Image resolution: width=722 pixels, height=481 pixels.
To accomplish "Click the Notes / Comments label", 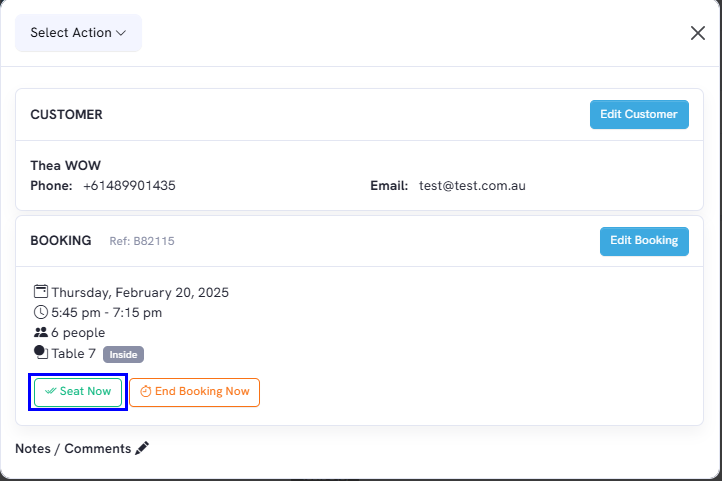I will (72, 449).
